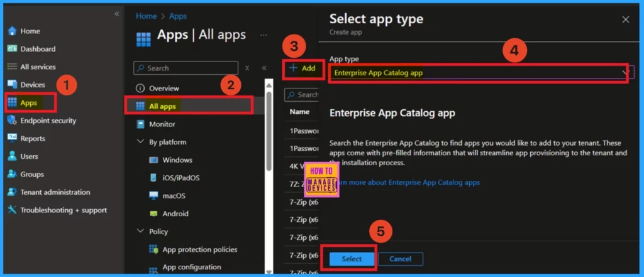644x277 pixels.
Task: Click the All apps grid icon
Action: click(140, 106)
